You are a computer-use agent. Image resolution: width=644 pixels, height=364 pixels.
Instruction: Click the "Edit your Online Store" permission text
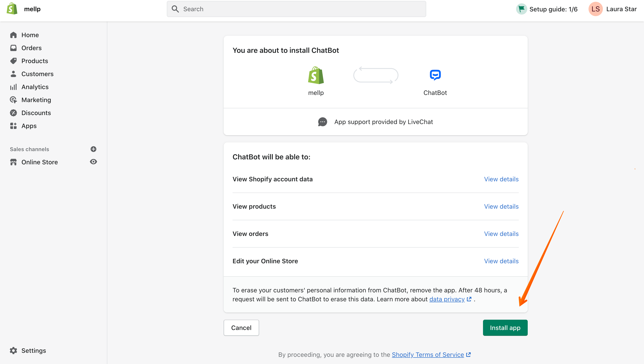[x=265, y=261]
